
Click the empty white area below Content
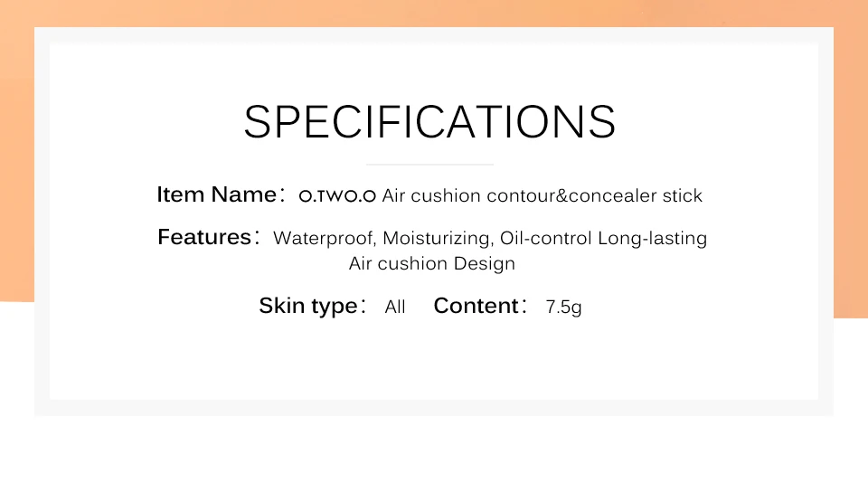click(434, 360)
